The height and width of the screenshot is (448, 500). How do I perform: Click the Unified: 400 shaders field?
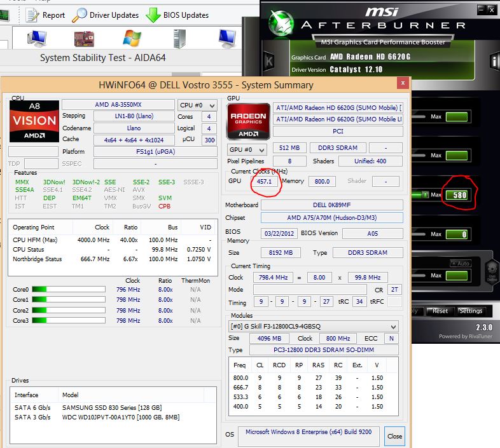pyautogui.click(x=370, y=161)
